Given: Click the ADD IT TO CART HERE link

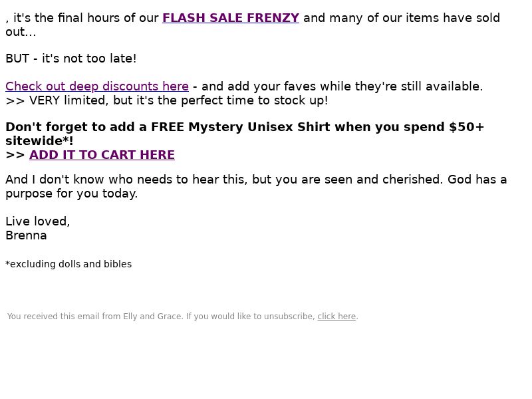Looking at the screenshot, I should [102, 155].
